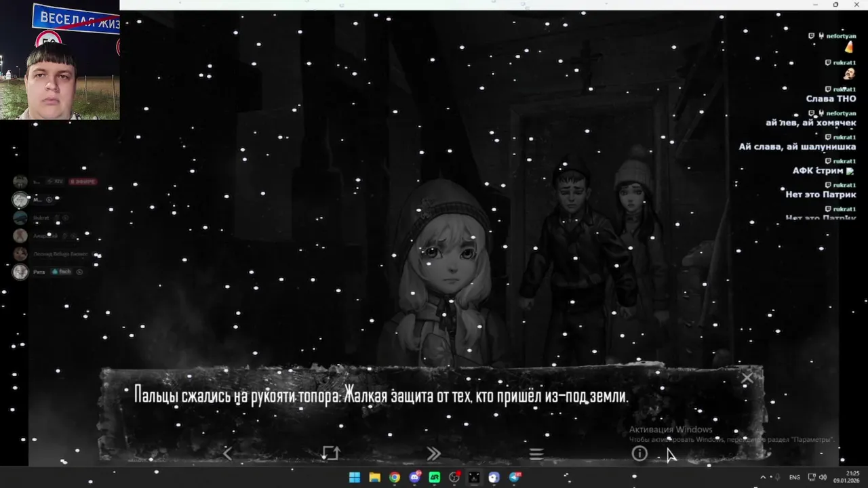Click Рита avatar in voice overlay list
Viewport: 868px width, 488px height.
click(20, 272)
